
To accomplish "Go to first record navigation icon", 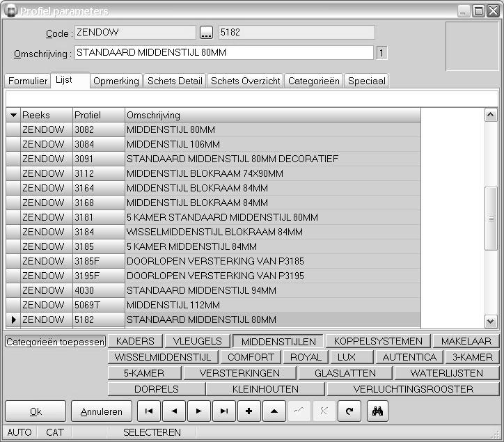I will click(149, 411).
